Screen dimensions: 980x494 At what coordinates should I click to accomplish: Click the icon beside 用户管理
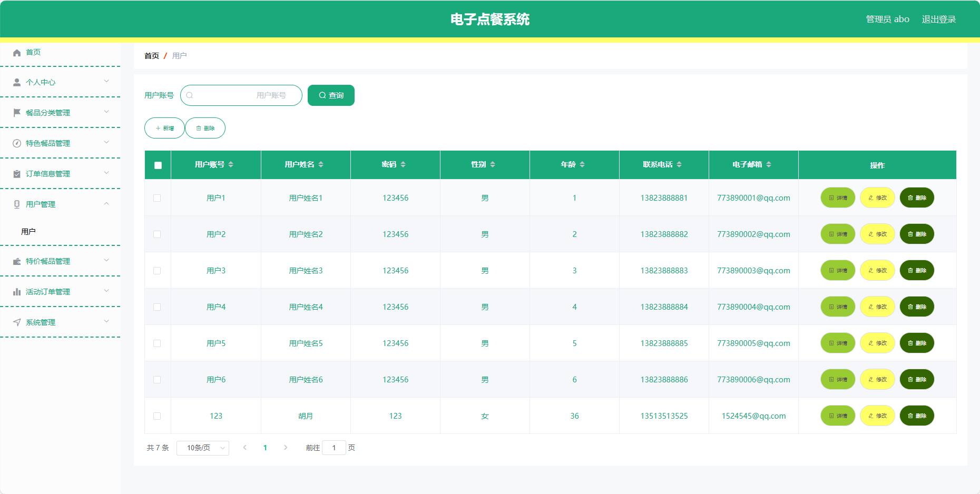[17, 204]
